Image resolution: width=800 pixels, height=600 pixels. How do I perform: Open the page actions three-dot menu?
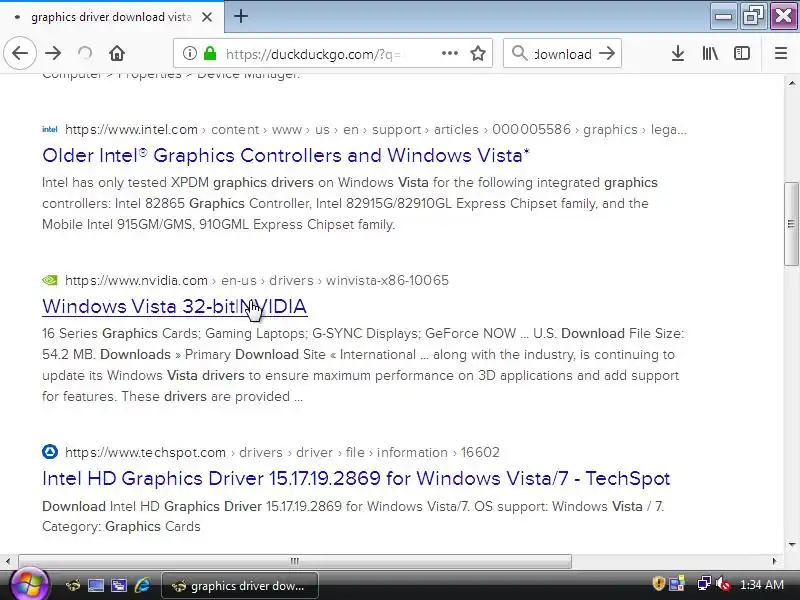(x=449, y=53)
